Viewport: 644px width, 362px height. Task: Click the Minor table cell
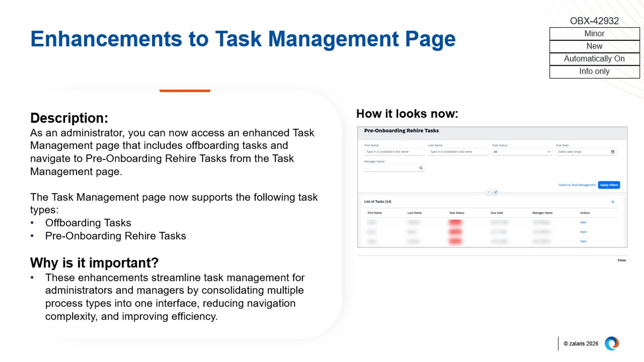[x=595, y=34]
